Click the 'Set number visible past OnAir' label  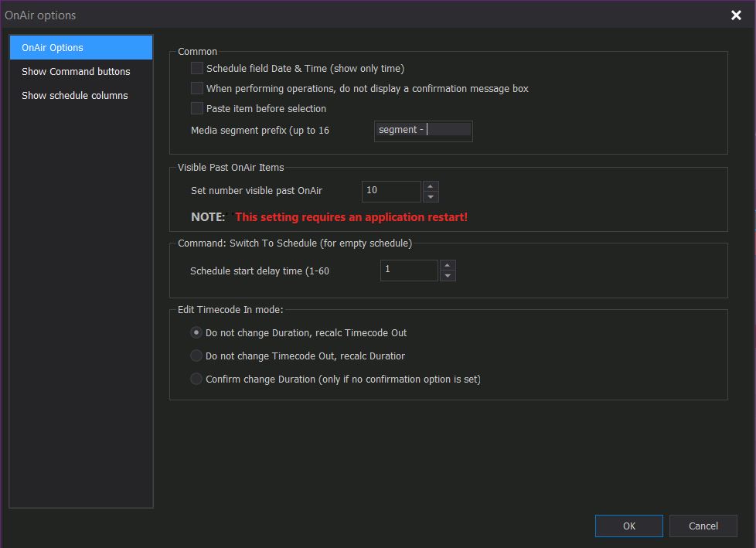click(x=257, y=191)
